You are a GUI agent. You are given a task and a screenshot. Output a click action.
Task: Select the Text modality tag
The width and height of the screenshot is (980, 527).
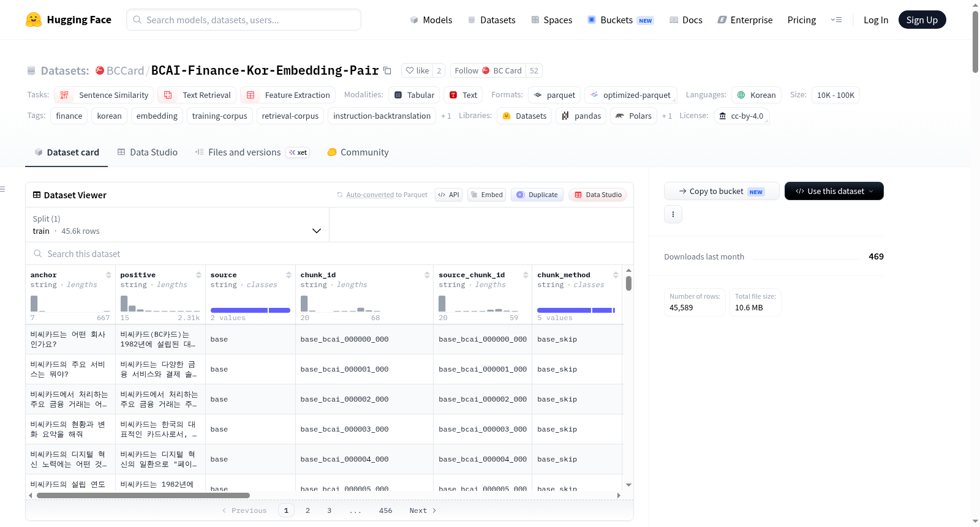pos(463,95)
